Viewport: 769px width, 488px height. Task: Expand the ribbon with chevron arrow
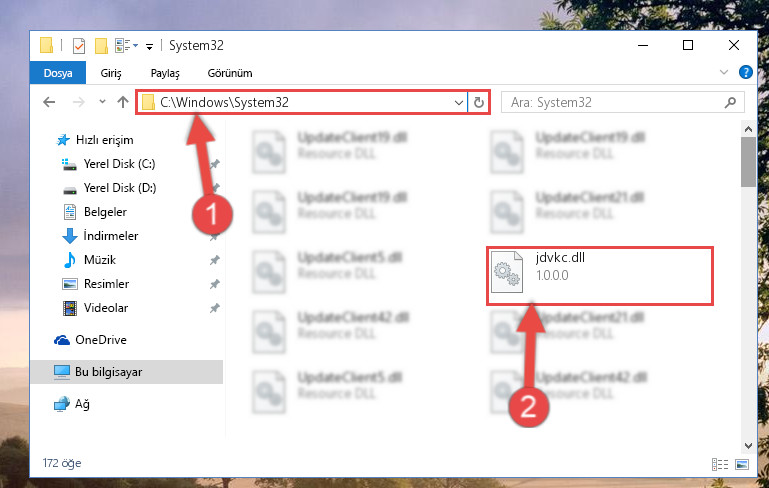coord(723,73)
